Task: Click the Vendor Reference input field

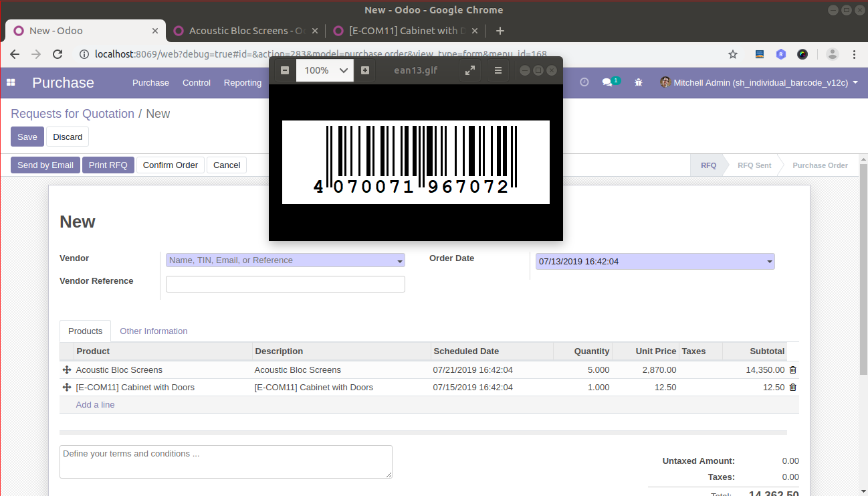Action: 286,284
